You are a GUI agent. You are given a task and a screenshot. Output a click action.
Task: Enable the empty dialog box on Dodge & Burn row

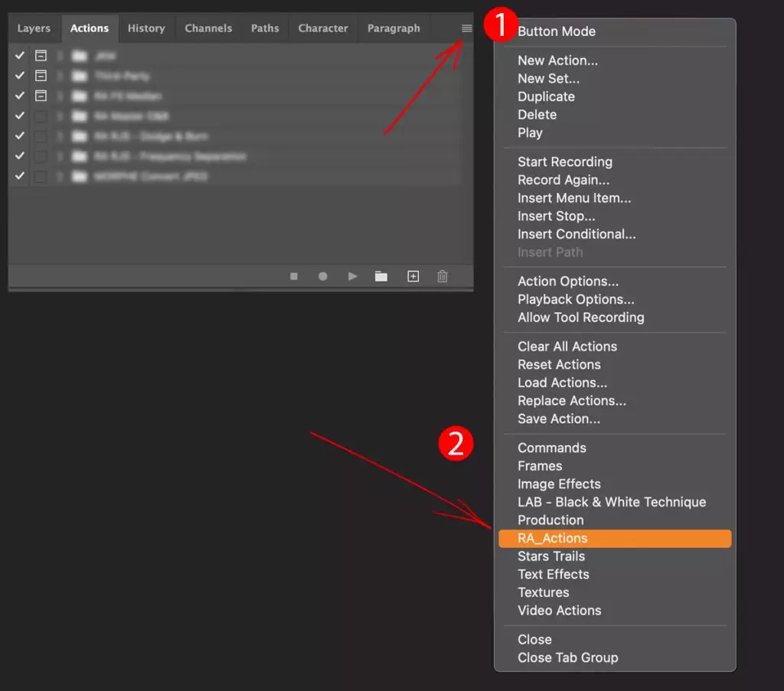[x=41, y=136]
